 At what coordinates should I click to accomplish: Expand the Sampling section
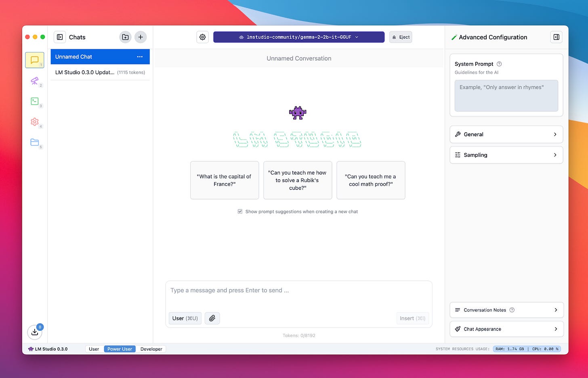pos(506,155)
